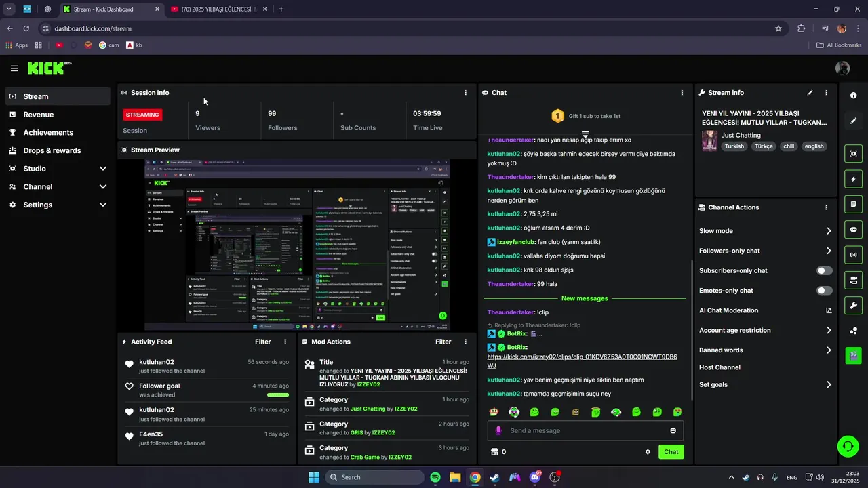Open the Set goals arrow
The height and width of the screenshot is (488, 868).
pyautogui.click(x=829, y=385)
